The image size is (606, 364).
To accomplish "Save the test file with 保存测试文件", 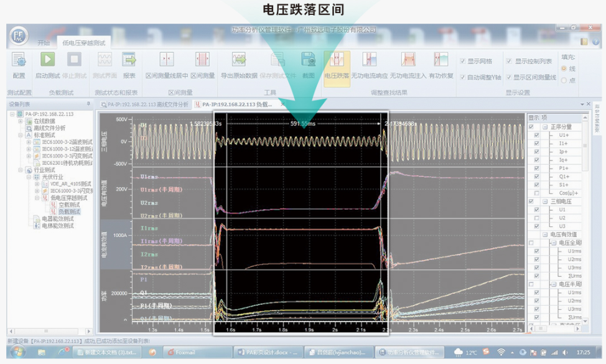I will (278, 65).
